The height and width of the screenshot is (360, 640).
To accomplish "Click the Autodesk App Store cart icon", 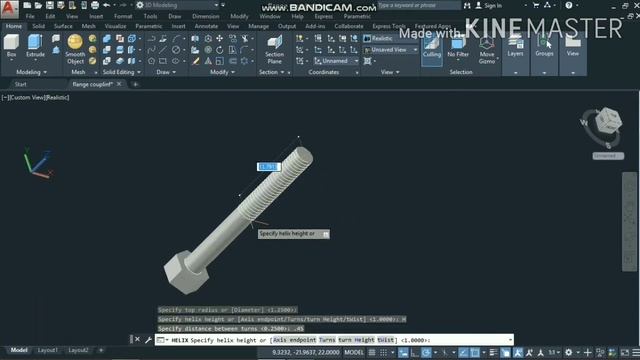I will pyautogui.click(x=536, y=5).
